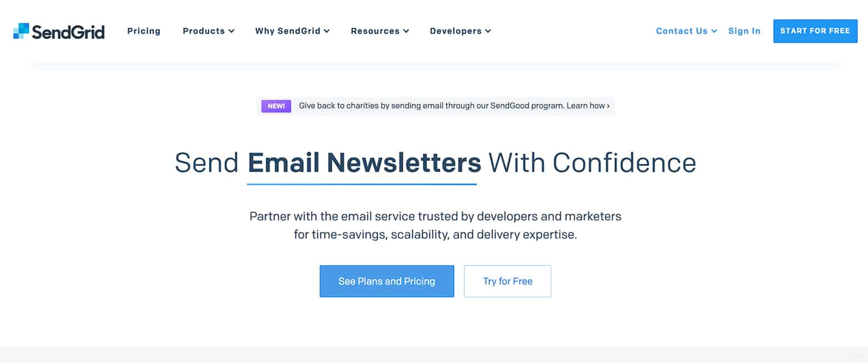This screenshot has height=363, width=868.
Task: Click the Why SendGrid menu label
Action: 288,31
